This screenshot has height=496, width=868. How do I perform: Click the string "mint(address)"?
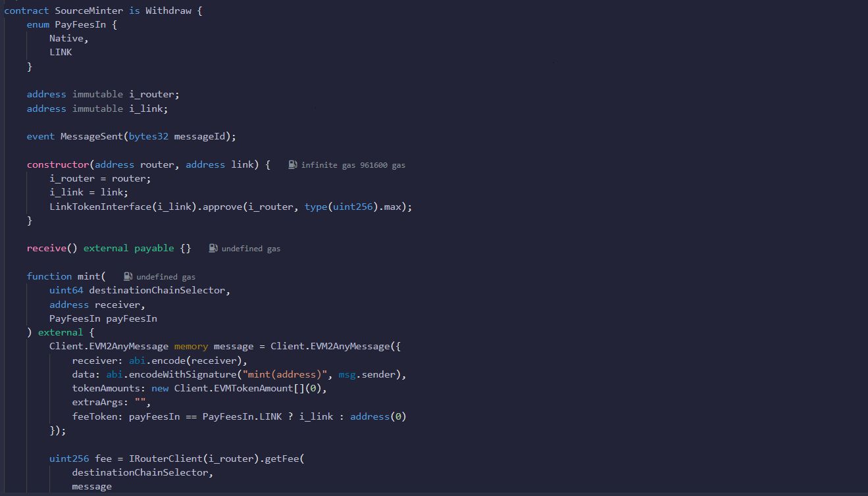[285, 375]
